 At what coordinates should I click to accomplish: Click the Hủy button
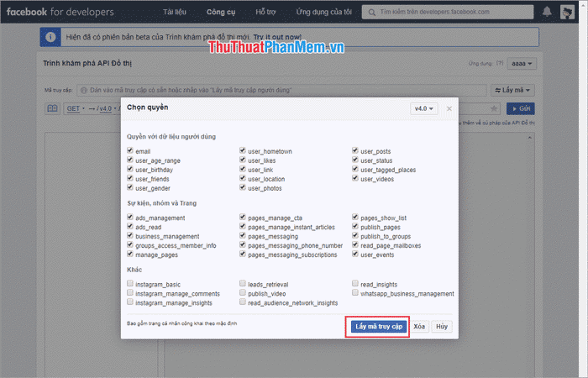pos(442,327)
